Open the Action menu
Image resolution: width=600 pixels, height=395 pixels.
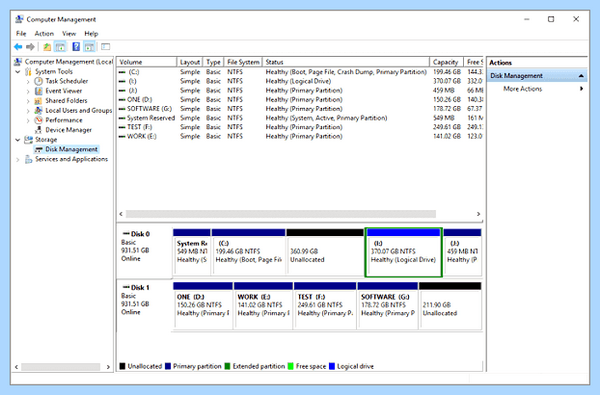pos(44,34)
